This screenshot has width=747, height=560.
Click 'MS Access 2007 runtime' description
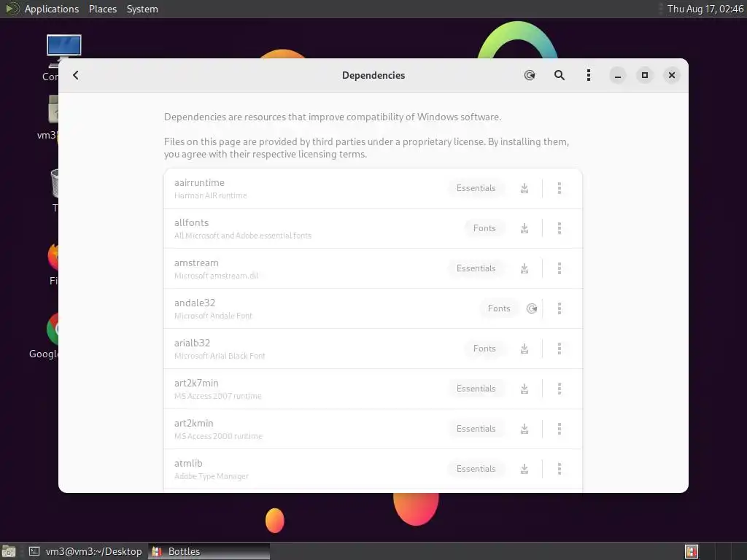point(217,396)
